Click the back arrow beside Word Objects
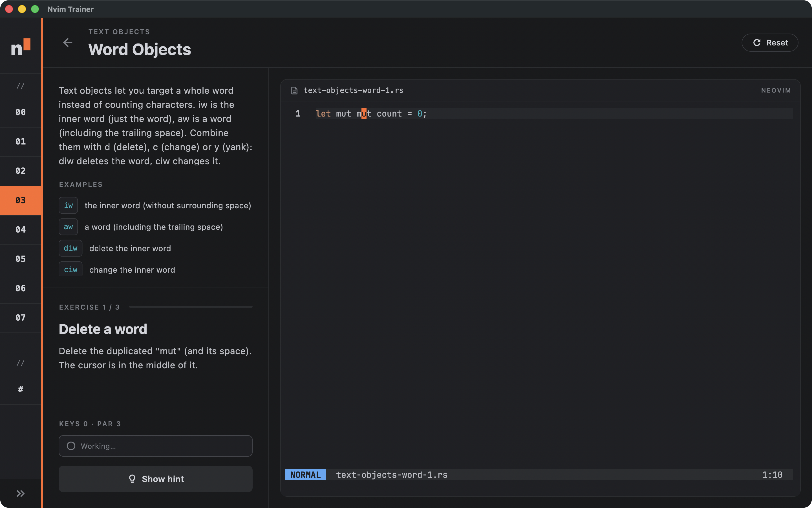Image resolution: width=812 pixels, height=508 pixels. (x=68, y=43)
